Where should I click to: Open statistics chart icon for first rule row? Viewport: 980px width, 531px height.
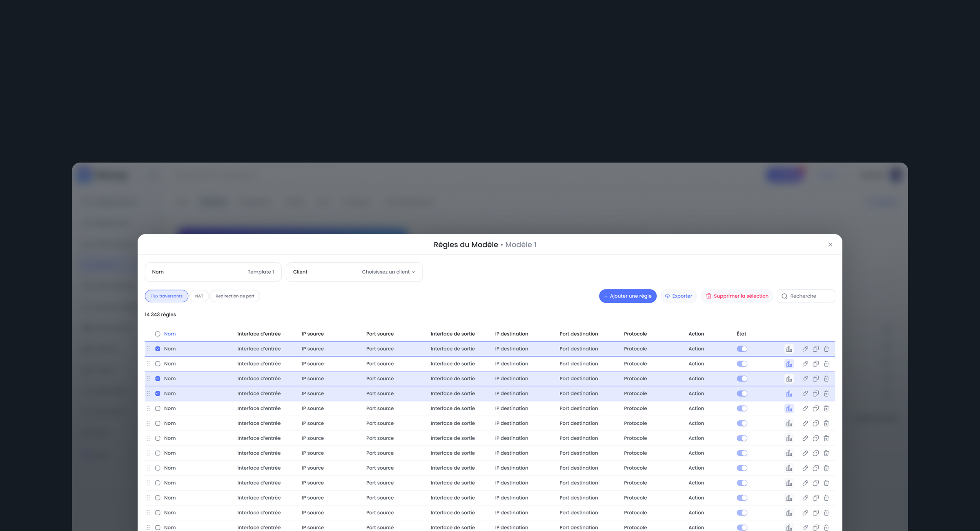789,349
